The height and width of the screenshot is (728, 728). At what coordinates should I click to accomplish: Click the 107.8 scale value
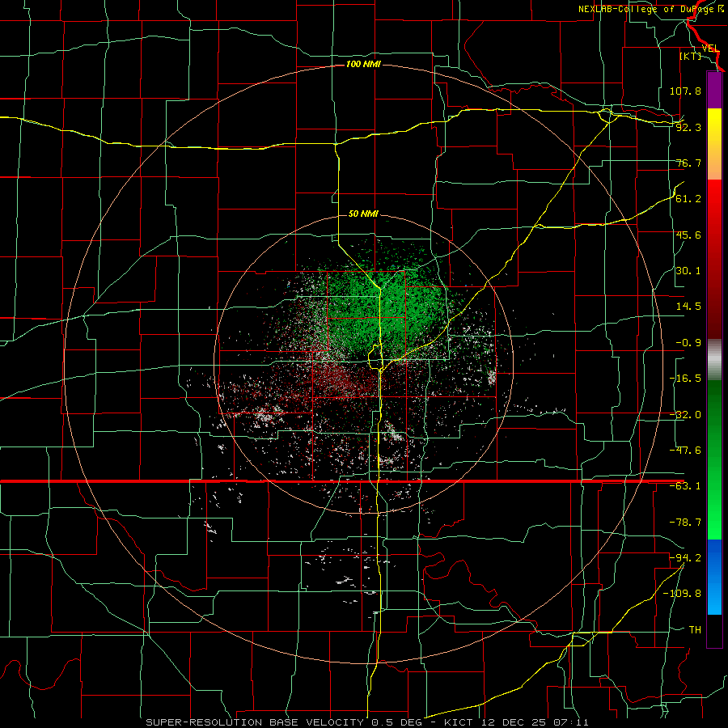[685, 91]
